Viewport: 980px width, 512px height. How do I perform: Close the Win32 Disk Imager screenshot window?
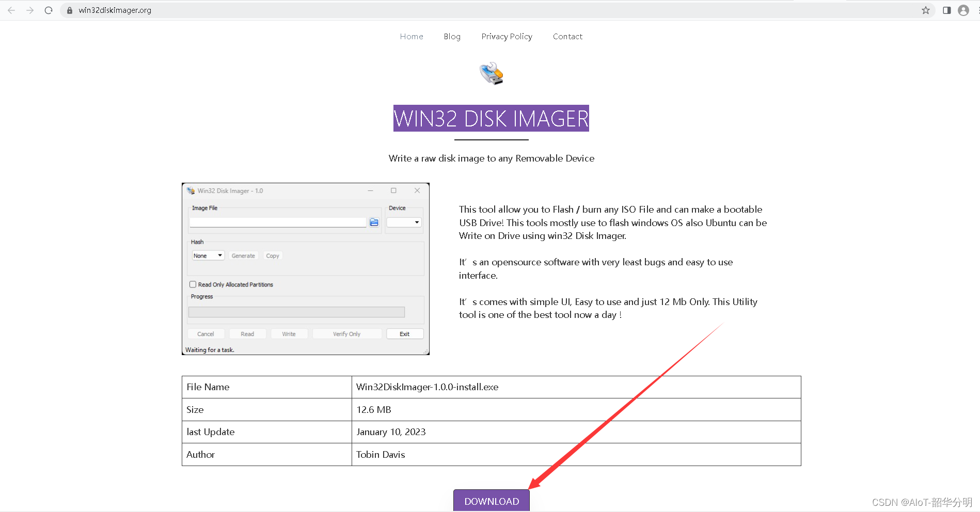coord(417,190)
